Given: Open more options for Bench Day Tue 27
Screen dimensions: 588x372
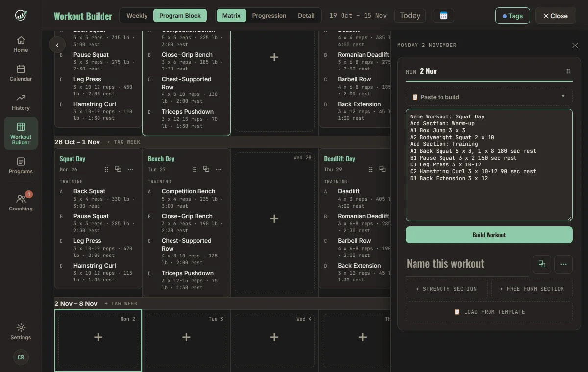Looking at the screenshot, I should pos(219,169).
